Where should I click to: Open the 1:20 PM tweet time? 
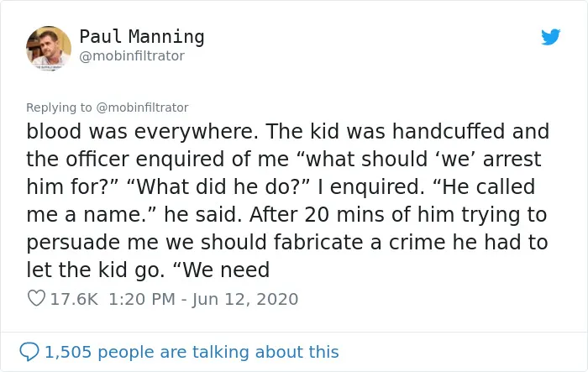point(142,299)
